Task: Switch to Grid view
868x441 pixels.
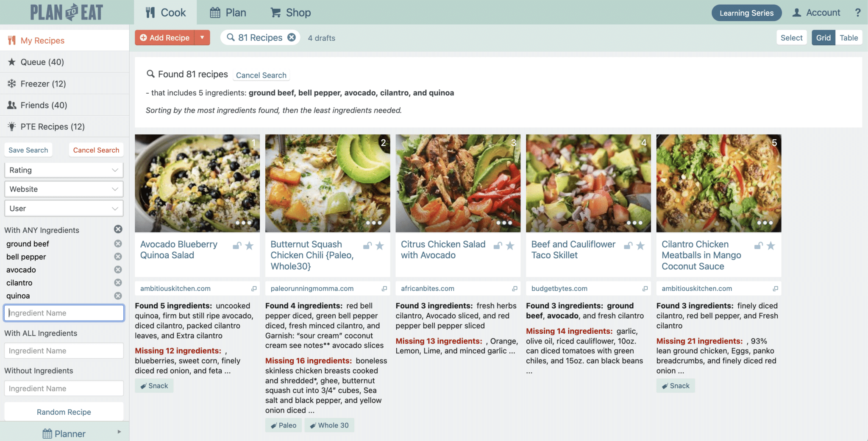Action: (x=823, y=38)
